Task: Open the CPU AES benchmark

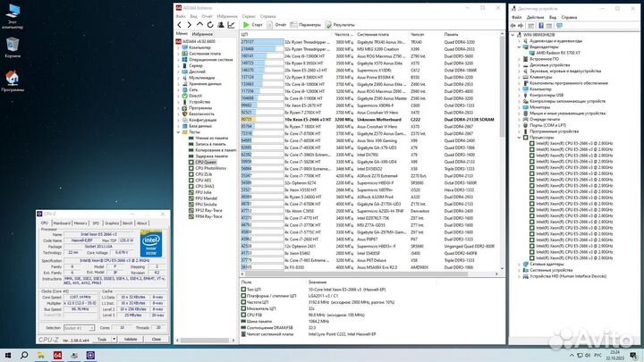Action: 203,181
